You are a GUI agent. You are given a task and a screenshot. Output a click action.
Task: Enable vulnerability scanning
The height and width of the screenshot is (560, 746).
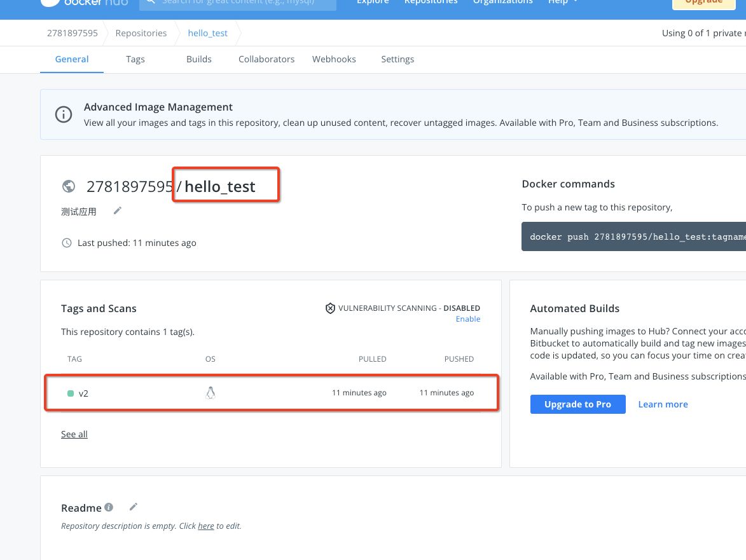coord(467,318)
